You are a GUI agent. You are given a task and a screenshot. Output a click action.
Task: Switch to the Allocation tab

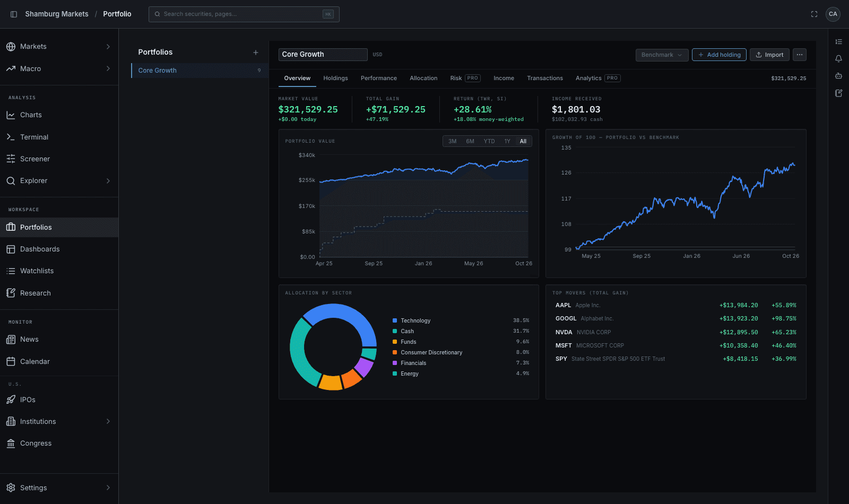coord(423,79)
